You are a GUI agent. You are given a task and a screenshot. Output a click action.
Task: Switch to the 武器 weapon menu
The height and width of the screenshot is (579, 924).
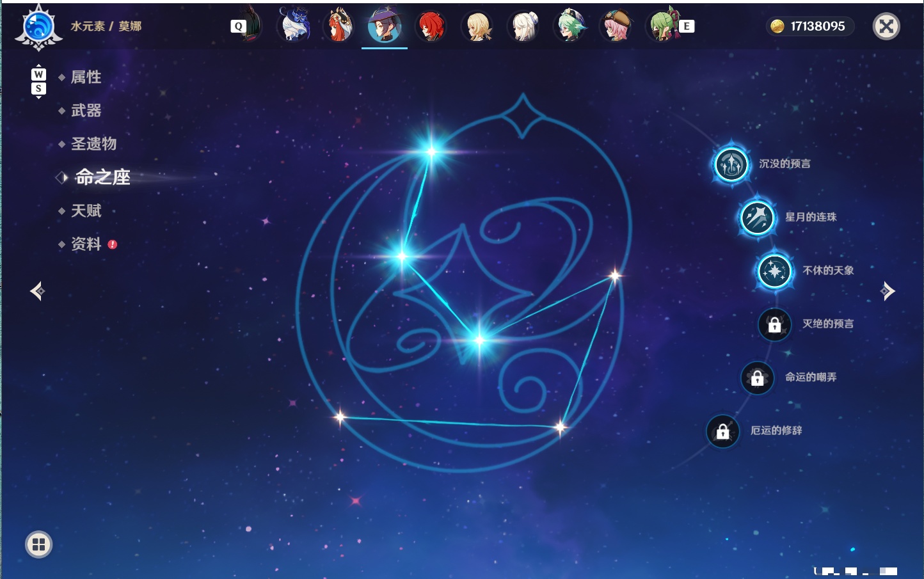tap(86, 111)
